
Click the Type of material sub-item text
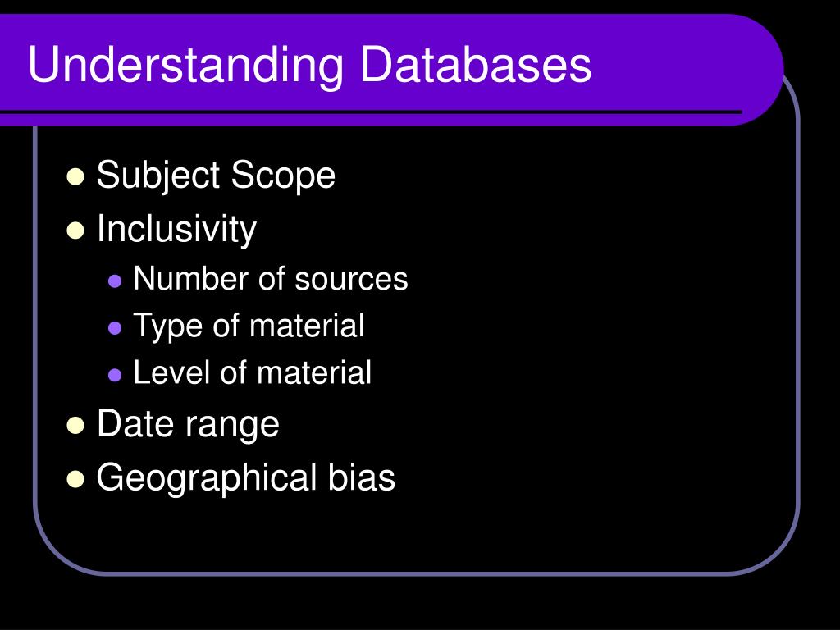[x=249, y=326]
